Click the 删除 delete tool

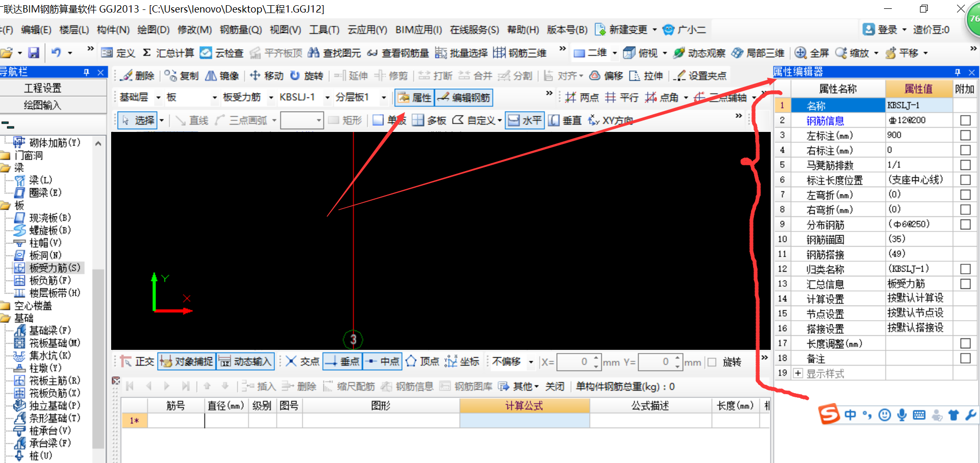pyautogui.click(x=137, y=76)
